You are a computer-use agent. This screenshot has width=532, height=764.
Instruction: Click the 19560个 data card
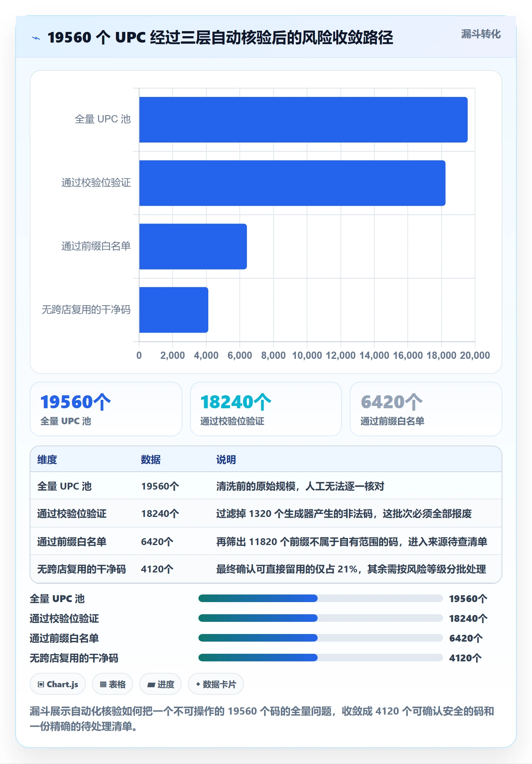click(106, 409)
